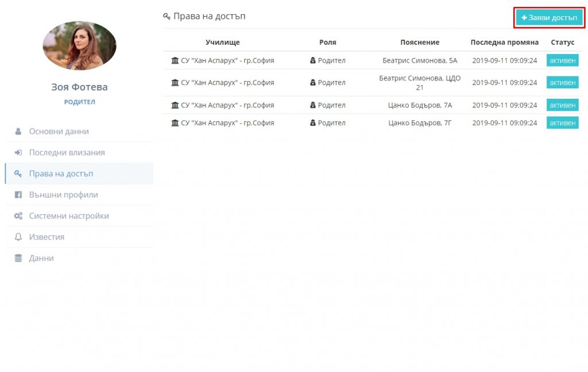Click the database icon beside Данни
588x372 pixels.
click(x=18, y=258)
